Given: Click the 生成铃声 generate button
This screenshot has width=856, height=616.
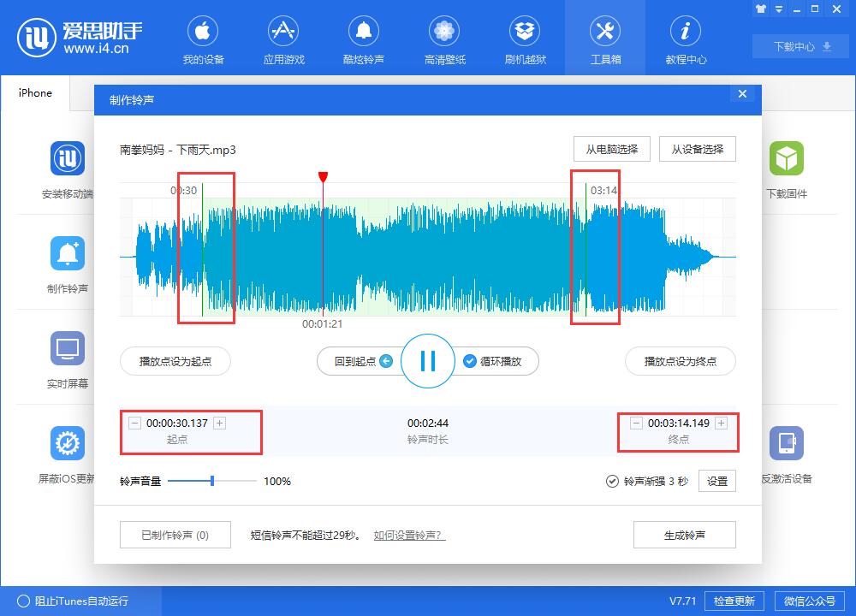Looking at the screenshot, I should [x=684, y=534].
